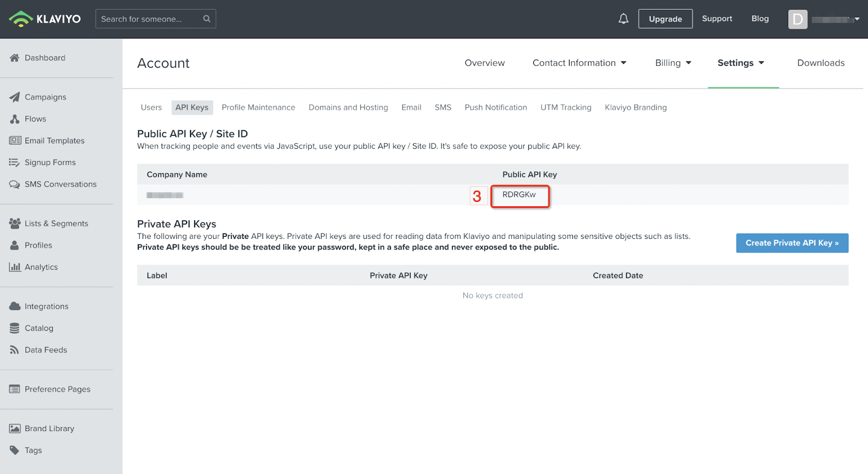Click the Lists & Segments people icon

pyautogui.click(x=15, y=223)
